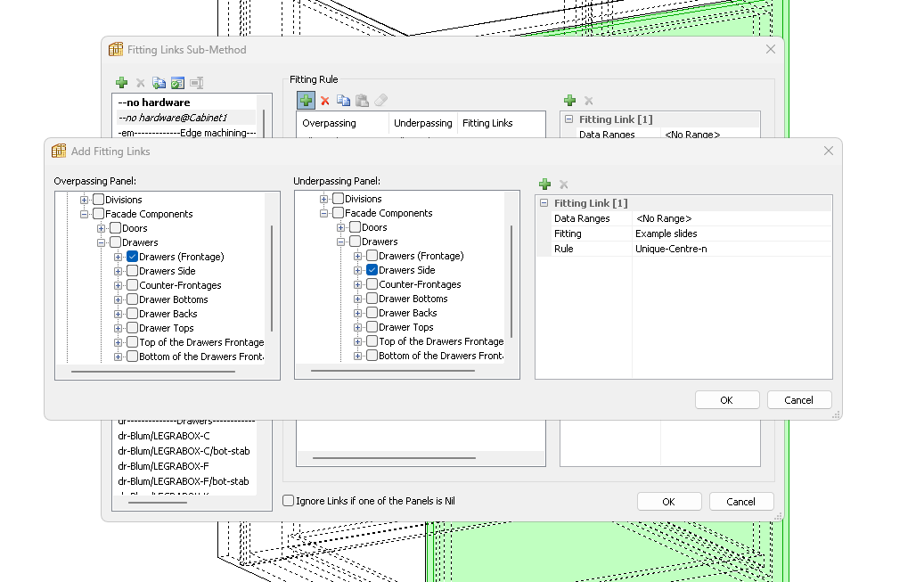Viewport: 924px width, 582px height.
Task: Click the eraser icon in Fitting Rule toolbar
Action: tap(380, 101)
